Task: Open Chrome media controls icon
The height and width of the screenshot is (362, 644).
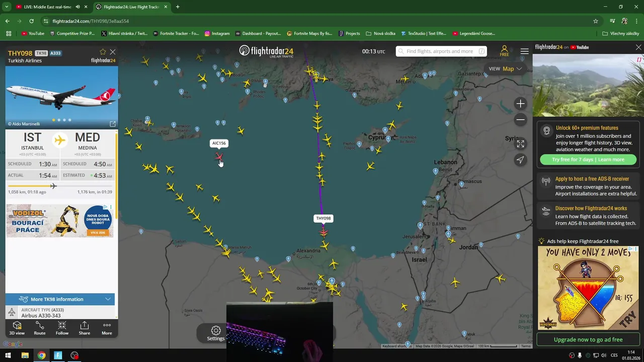Action: [x=612, y=21]
